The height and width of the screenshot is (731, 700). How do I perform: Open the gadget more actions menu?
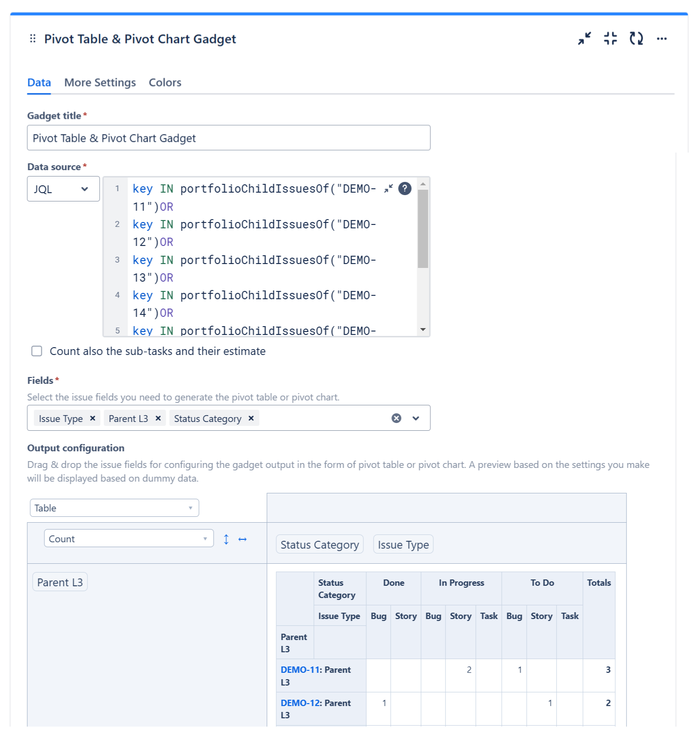[x=661, y=39]
